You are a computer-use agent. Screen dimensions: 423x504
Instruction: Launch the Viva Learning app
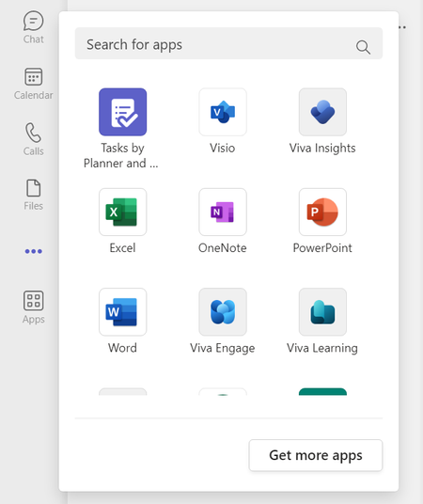322,312
